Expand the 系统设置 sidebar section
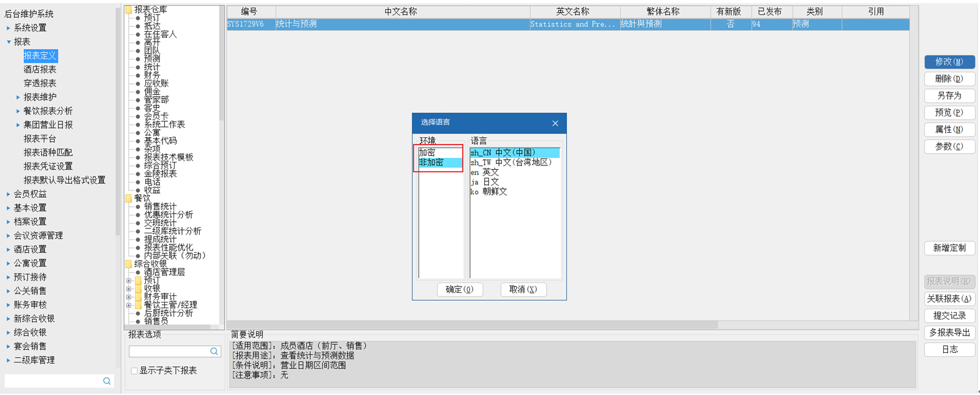 pyautogui.click(x=9, y=28)
